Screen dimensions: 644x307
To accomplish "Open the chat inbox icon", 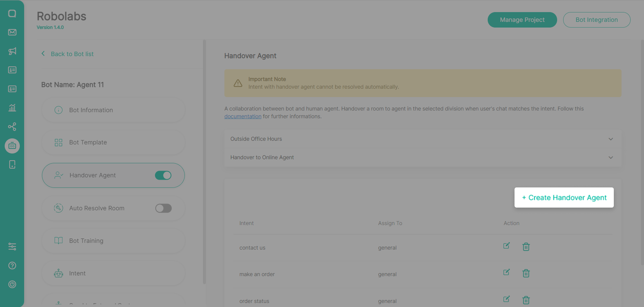I will coord(12,13).
